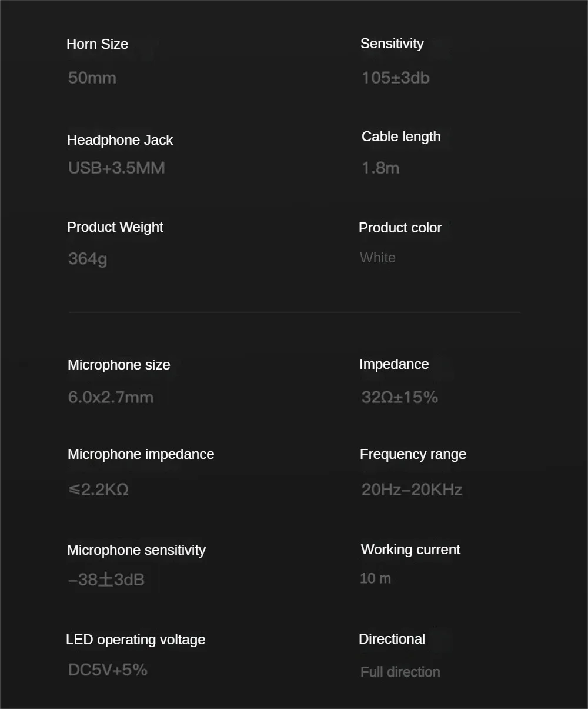Image resolution: width=588 pixels, height=709 pixels.
Task: Select the DC5V+5% voltage value
Action: (x=108, y=670)
